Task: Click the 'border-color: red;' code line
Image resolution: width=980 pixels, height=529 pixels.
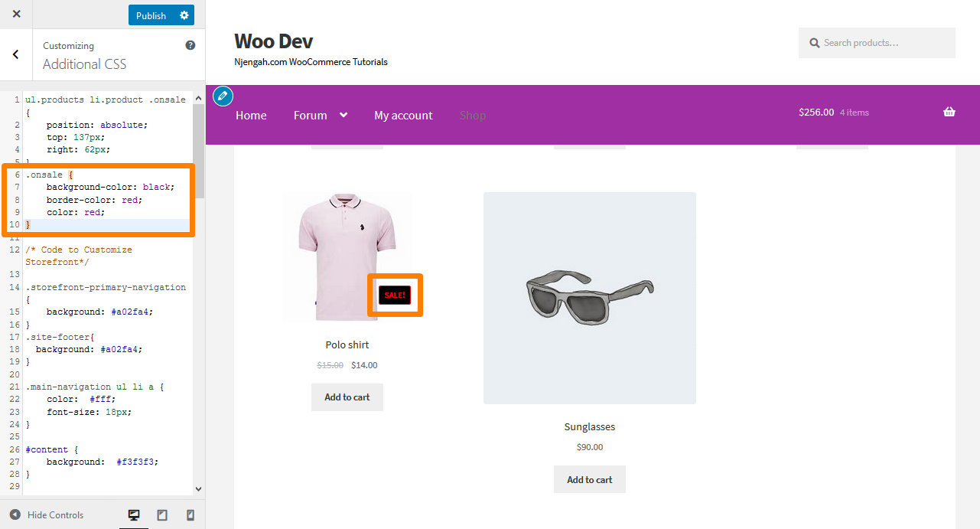Action: 94,200
